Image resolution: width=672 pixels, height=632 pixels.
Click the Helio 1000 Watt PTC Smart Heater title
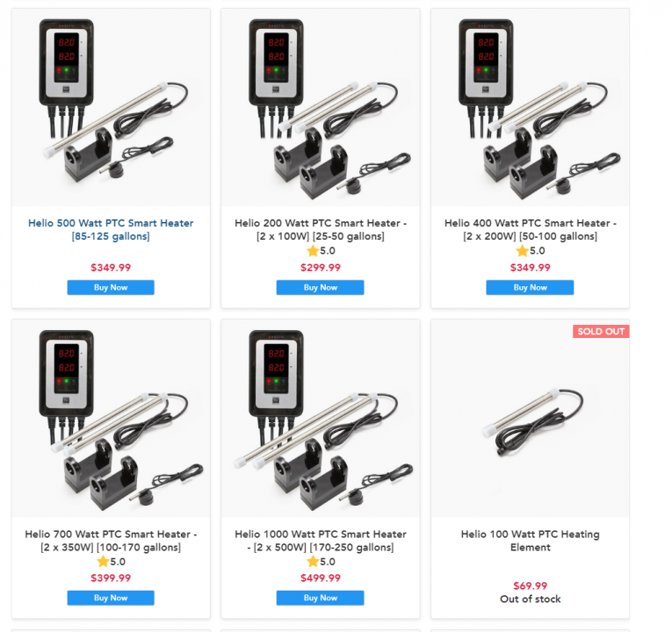(x=321, y=541)
